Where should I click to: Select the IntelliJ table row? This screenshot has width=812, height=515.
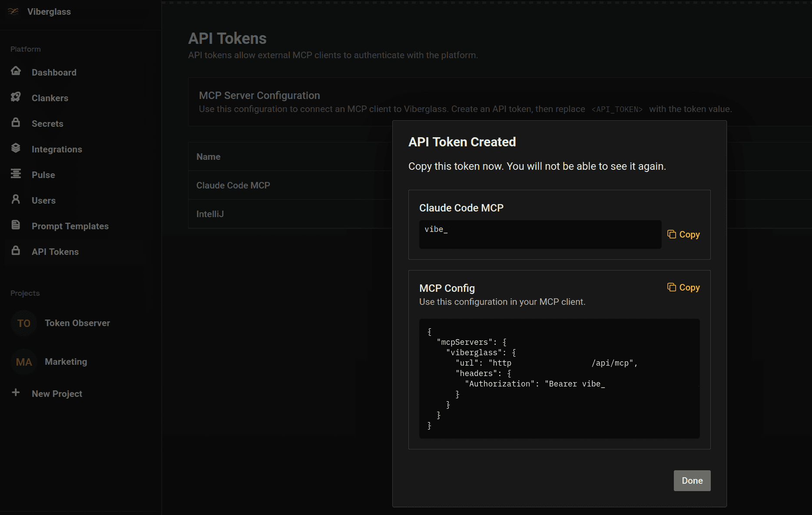tap(290, 214)
